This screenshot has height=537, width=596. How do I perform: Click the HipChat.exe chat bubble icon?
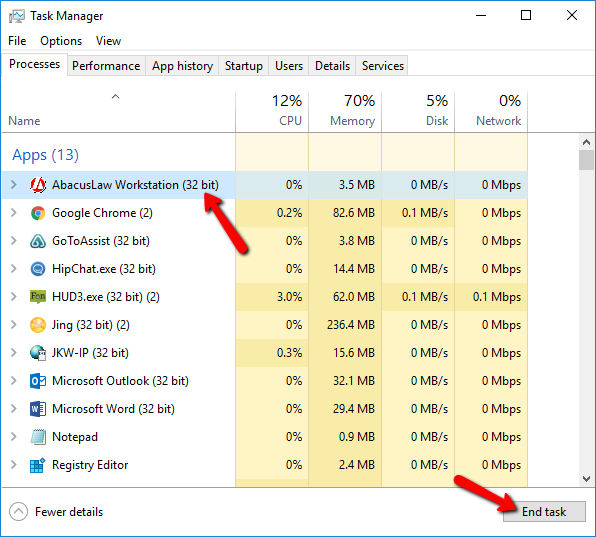tap(38, 269)
